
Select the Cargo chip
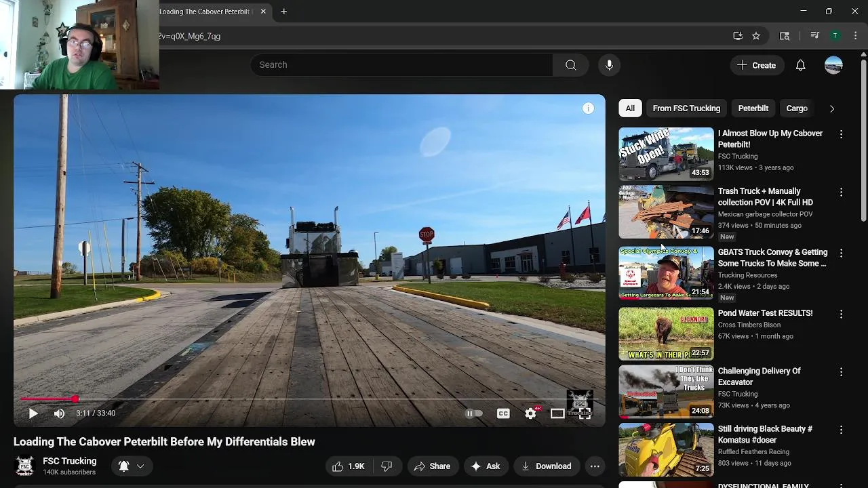tap(797, 108)
